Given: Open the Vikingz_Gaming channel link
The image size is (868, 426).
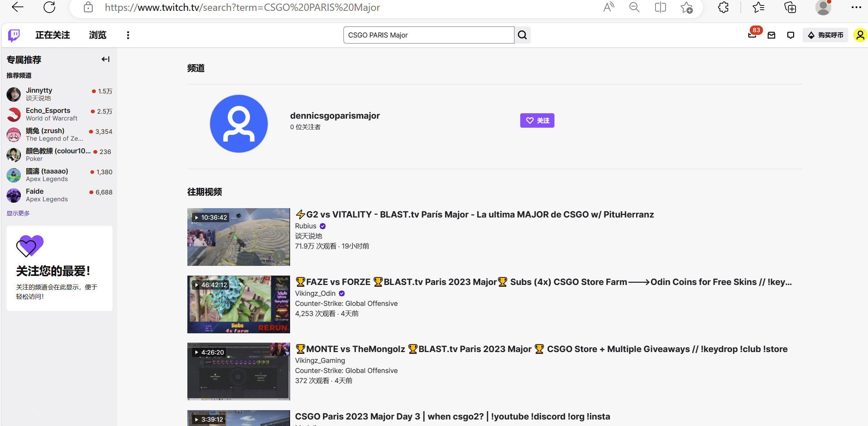Looking at the screenshot, I should (x=320, y=361).
